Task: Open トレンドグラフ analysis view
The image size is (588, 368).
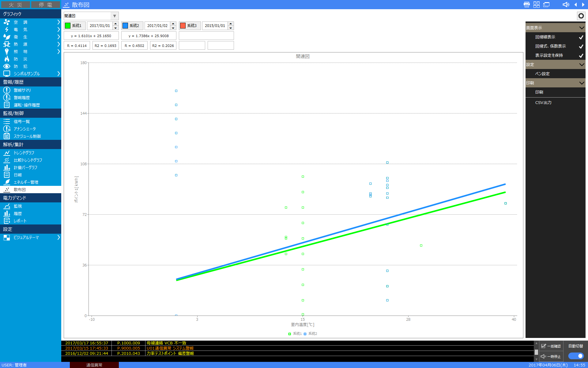Action: pyautogui.click(x=24, y=153)
